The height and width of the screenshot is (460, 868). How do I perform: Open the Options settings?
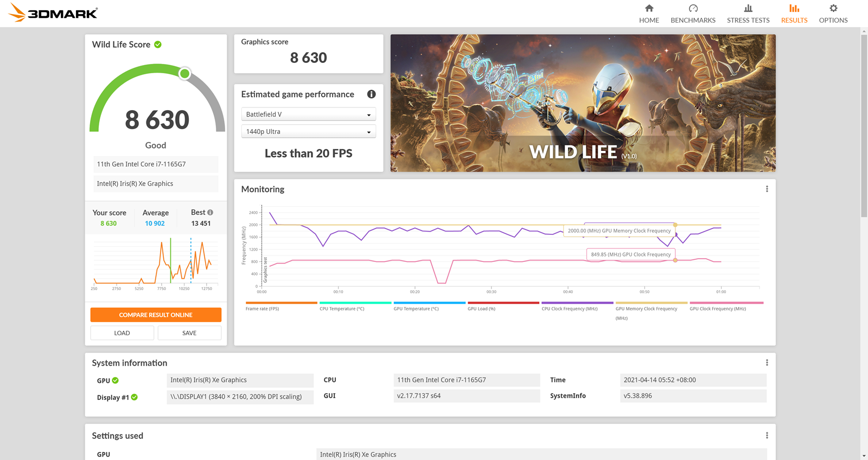click(833, 14)
